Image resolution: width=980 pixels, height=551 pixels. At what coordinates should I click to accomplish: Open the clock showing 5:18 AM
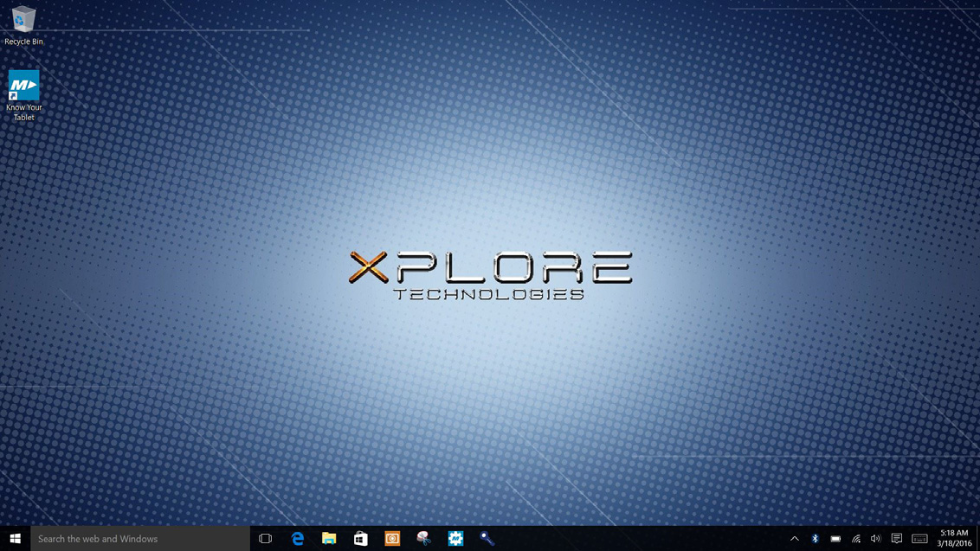[954, 539]
